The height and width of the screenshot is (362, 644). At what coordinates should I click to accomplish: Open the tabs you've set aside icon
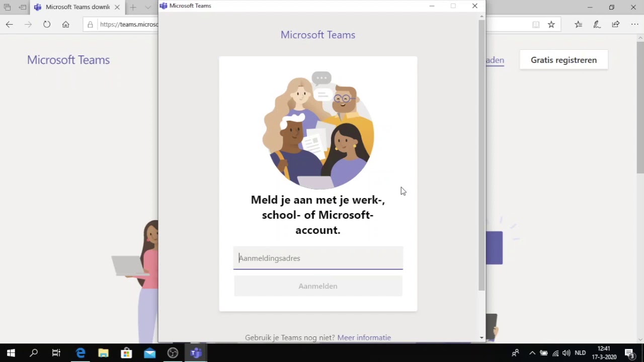7,8
